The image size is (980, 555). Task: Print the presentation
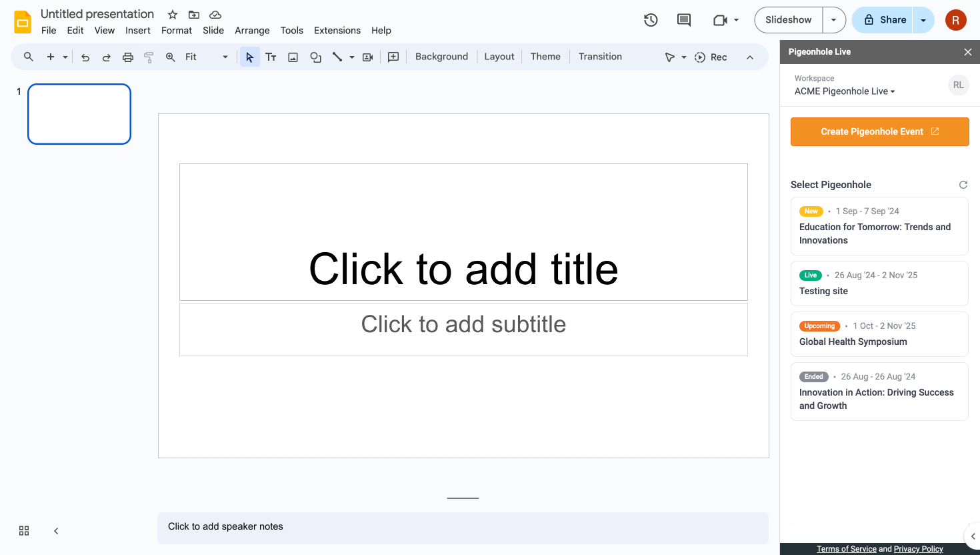[128, 57]
